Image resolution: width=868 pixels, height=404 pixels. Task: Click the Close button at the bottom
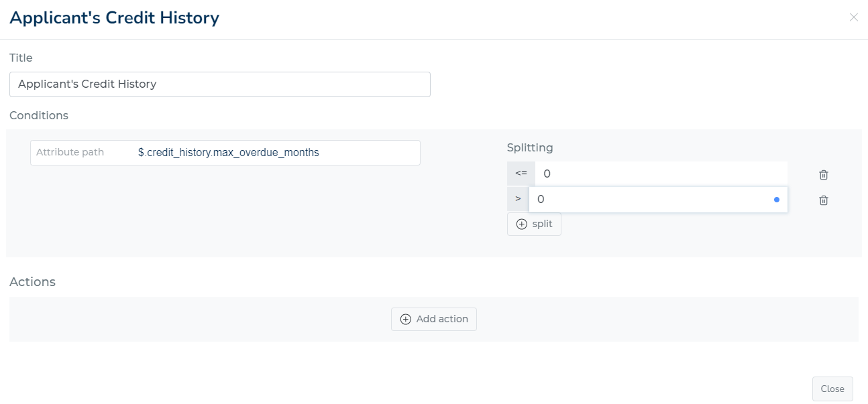pyautogui.click(x=832, y=389)
